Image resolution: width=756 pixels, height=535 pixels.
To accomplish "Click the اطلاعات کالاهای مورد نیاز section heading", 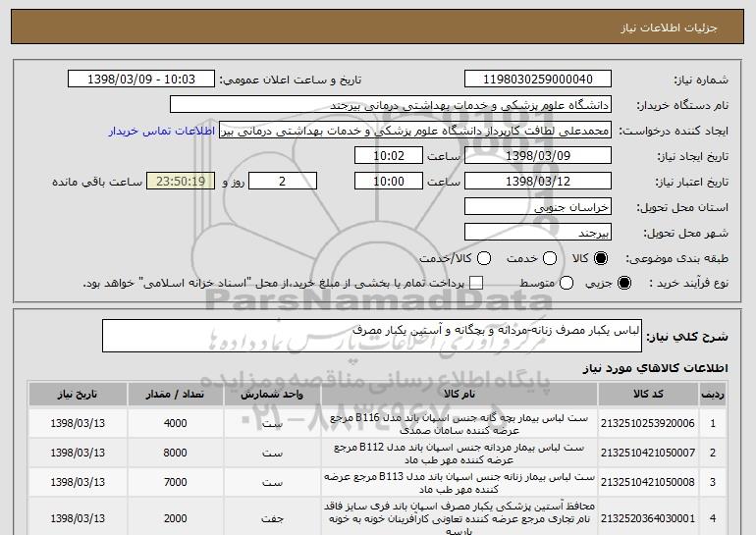I will click(x=655, y=369).
